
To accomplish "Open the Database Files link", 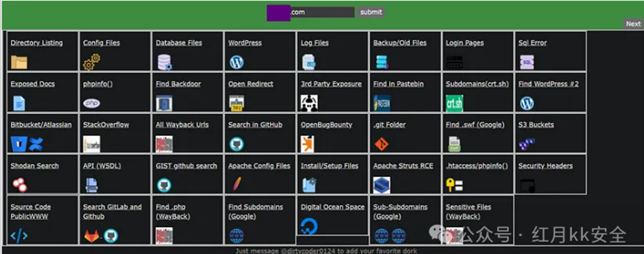I will pyautogui.click(x=179, y=43).
